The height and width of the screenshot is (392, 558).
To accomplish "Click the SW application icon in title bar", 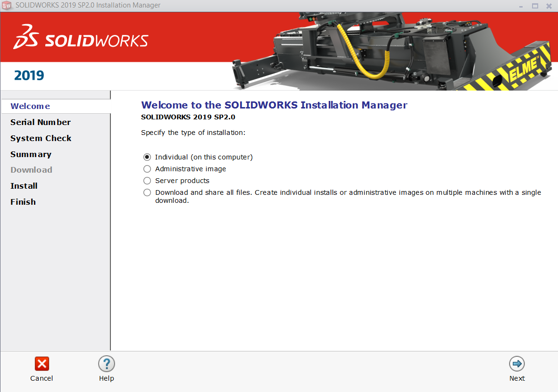I will click(x=7, y=6).
